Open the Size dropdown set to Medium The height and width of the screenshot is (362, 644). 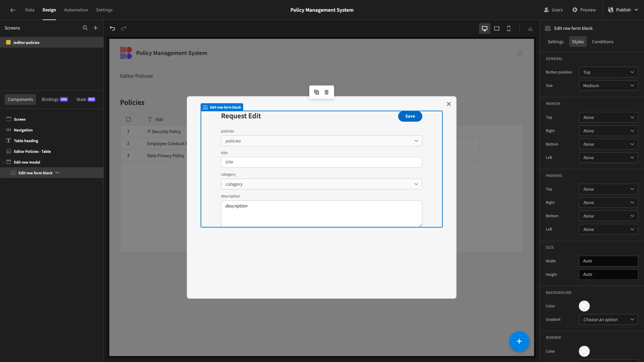point(608,86)
